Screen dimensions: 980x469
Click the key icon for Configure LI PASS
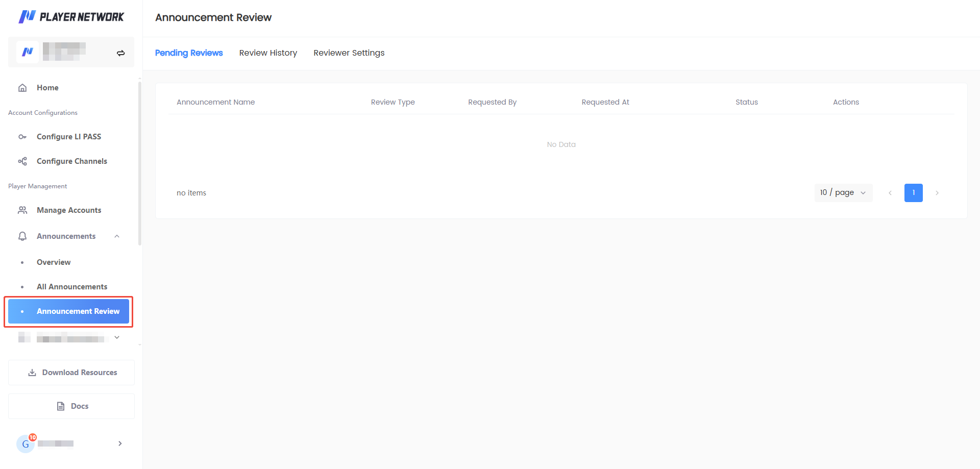tap(22, 137)
